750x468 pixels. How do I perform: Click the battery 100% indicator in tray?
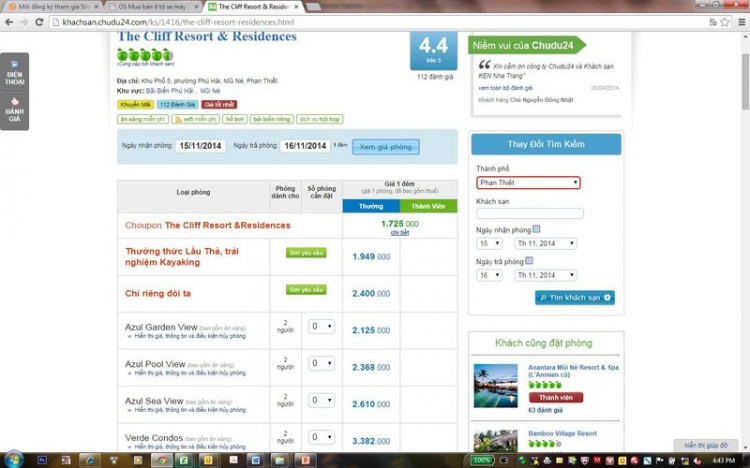click(482, 460)
